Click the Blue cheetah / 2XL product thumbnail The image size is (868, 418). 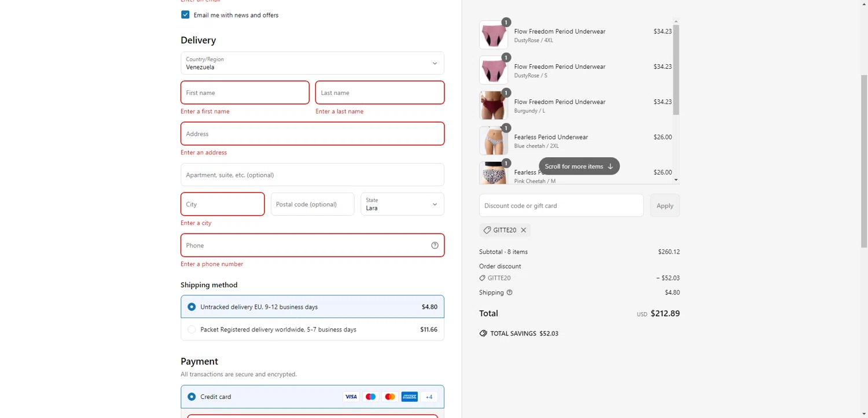(x=494, y=141)
